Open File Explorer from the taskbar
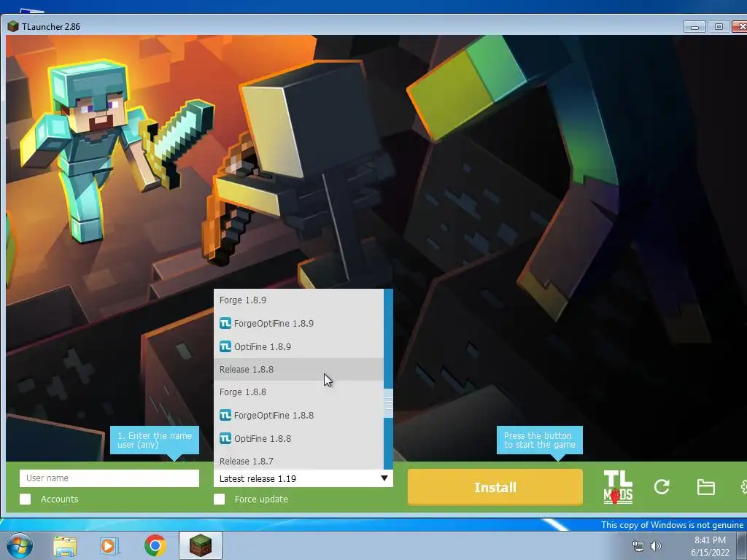747x560 pixels. [65, 546]
